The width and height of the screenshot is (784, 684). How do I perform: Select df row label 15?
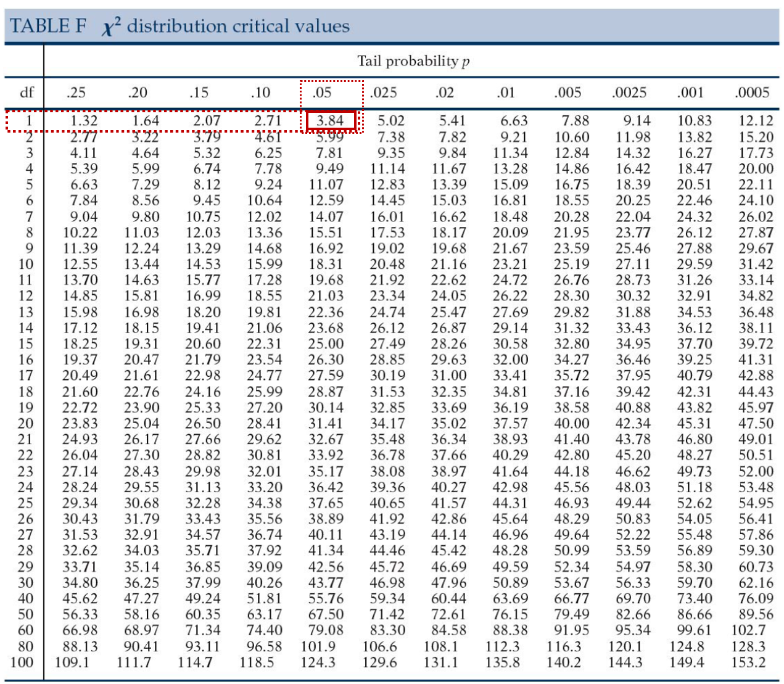click(25, 344)
